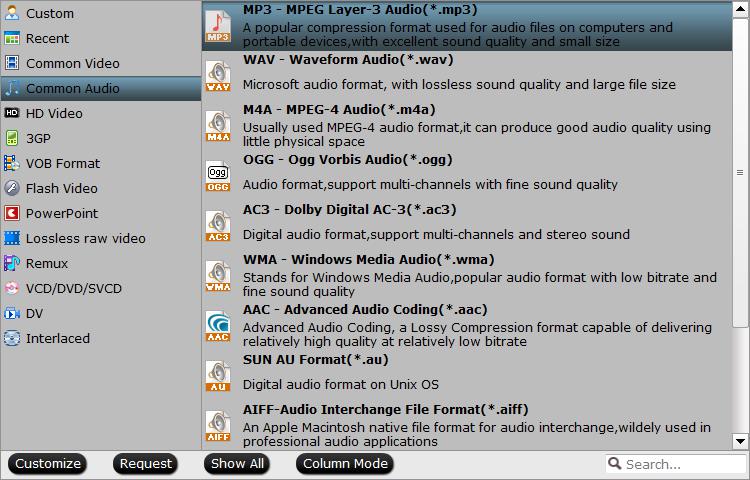
Task: Click the OGG format icon
Action: [x=218, y=176]
